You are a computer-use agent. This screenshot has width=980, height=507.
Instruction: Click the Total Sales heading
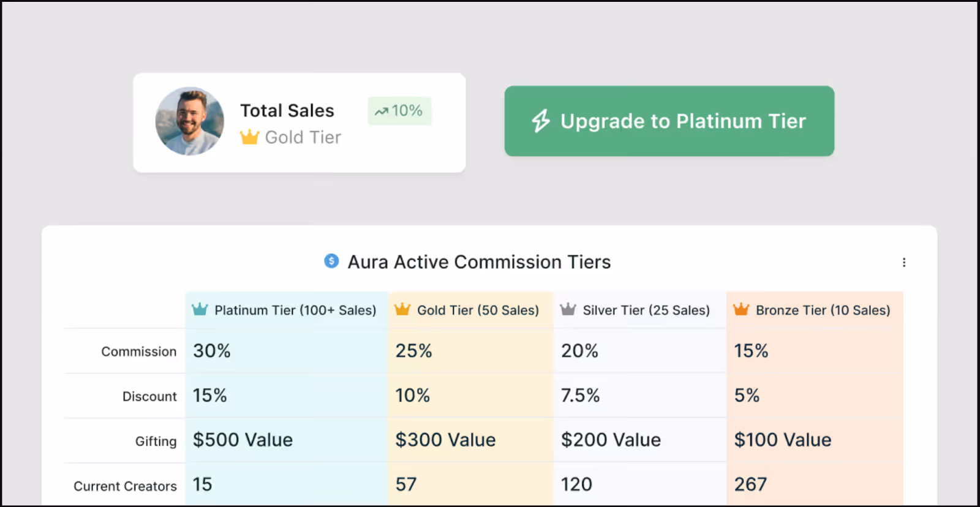287,110
